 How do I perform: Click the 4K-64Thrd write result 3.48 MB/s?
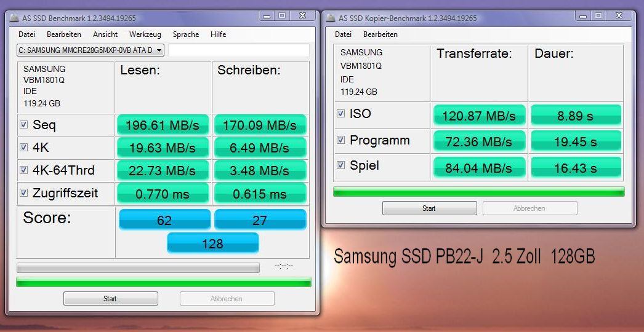coord(260,170)
